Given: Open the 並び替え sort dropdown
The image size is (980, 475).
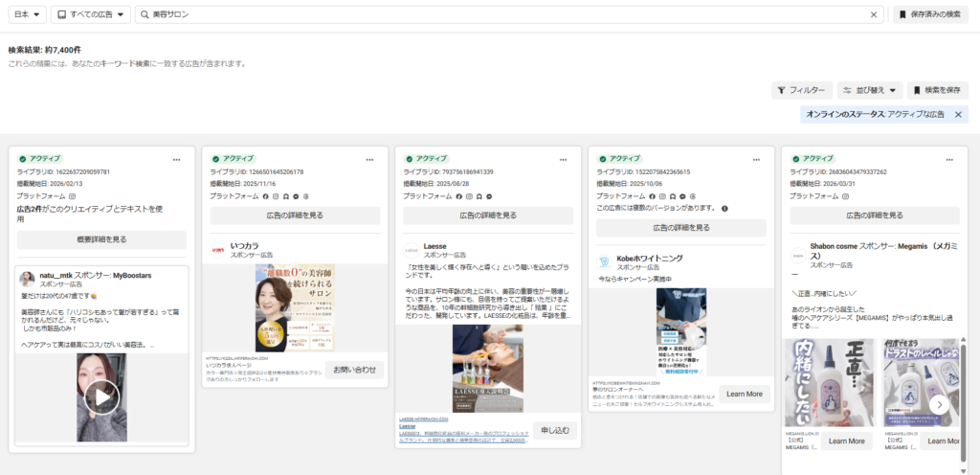Looking at the screenshot, I should pos(870,90).
